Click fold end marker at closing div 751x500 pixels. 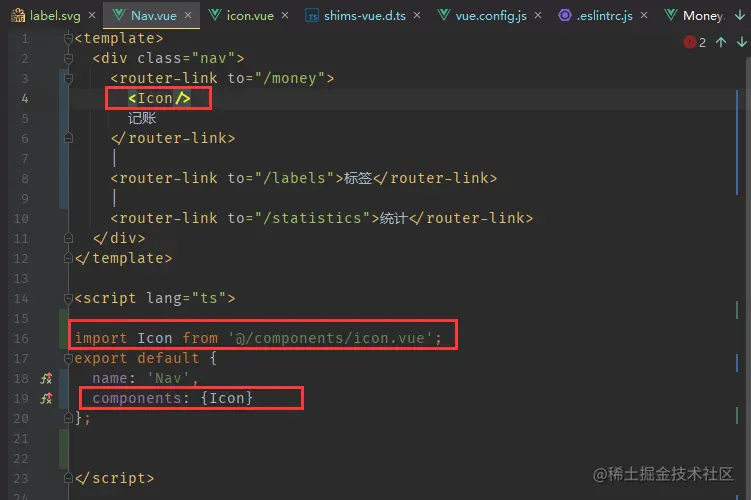click(68, 238)
